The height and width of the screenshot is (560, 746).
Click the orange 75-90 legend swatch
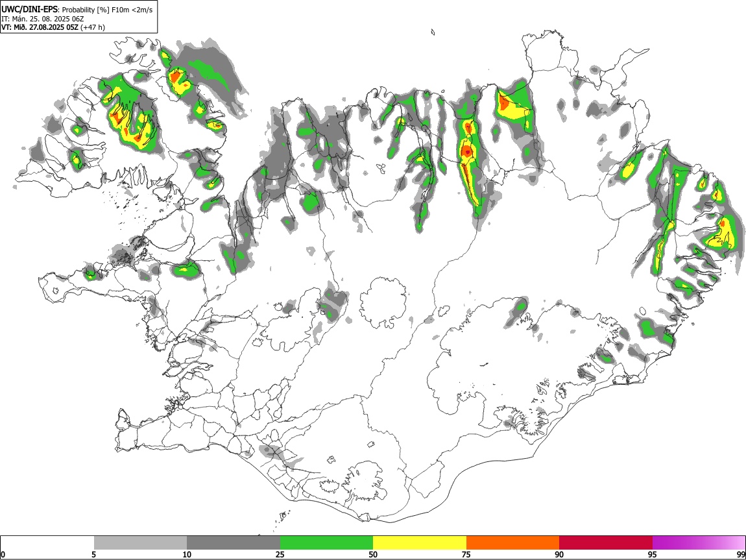coord(512,542)
